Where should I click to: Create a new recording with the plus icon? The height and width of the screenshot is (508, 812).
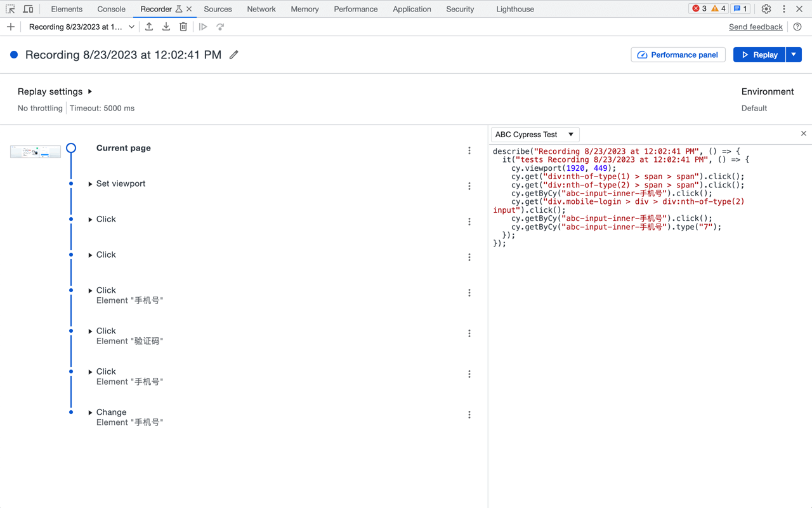pos(11,27)
